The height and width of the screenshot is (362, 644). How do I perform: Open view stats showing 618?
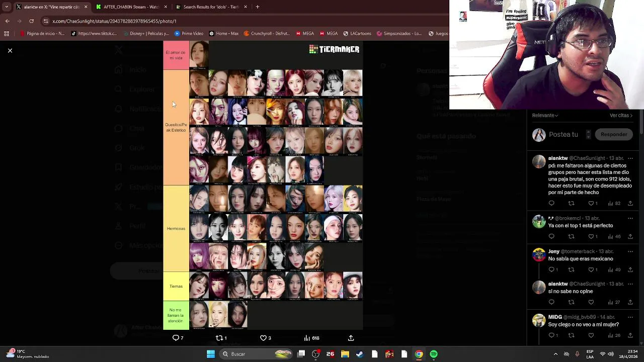click(x=311, y=338)
